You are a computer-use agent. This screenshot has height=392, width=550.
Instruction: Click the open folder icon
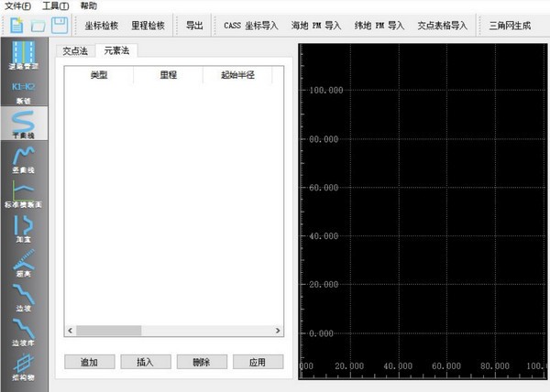pyautogui.click(x=38, y=26)
